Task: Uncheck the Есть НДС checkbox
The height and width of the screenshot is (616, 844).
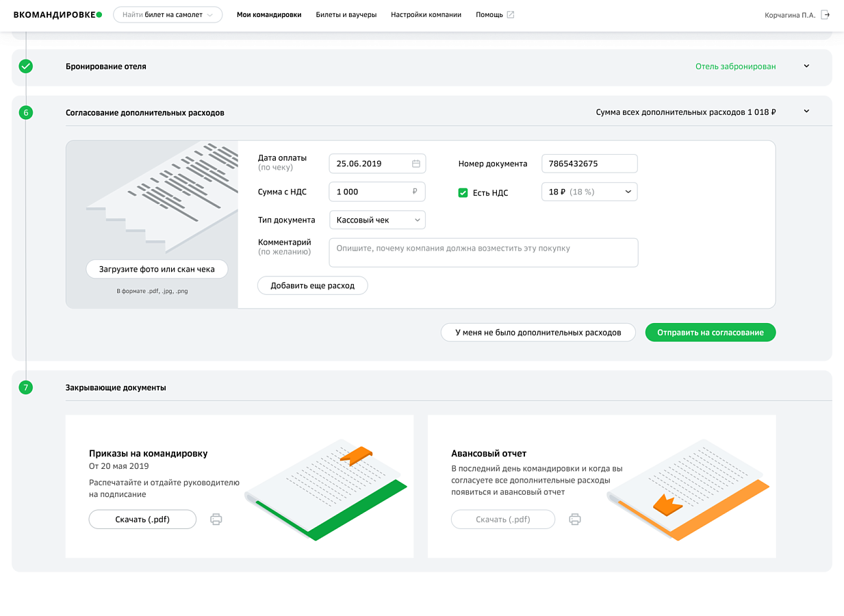Action: point(463,193)
